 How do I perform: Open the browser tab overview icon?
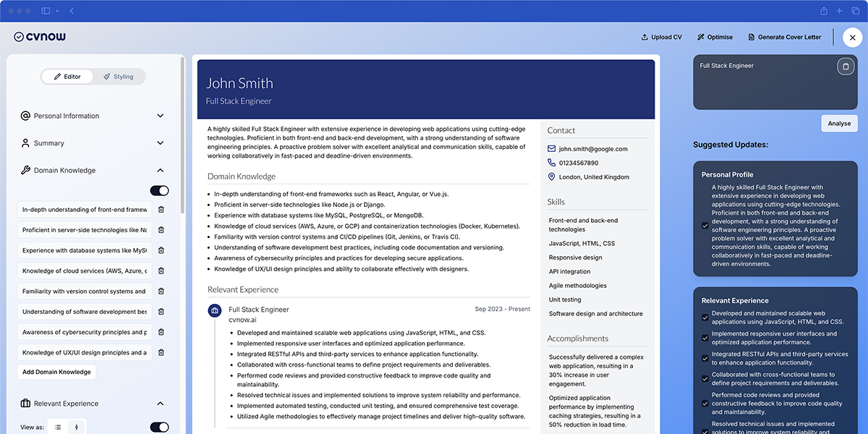pyautogui.click(x=855, y=11)
